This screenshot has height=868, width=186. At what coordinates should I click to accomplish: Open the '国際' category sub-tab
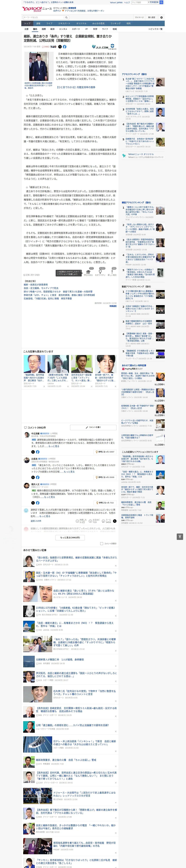click(44, 29)
